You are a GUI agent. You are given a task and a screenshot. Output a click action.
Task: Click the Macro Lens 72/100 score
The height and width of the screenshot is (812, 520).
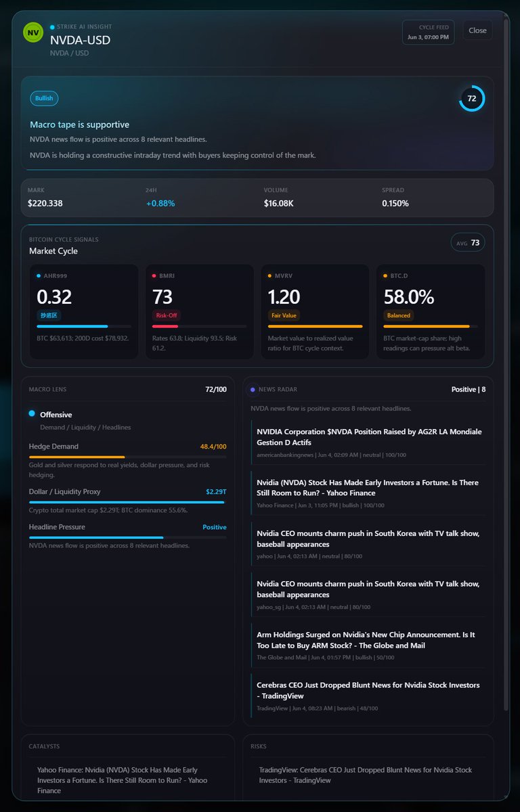pyautogui.click(x=216, y=389)
